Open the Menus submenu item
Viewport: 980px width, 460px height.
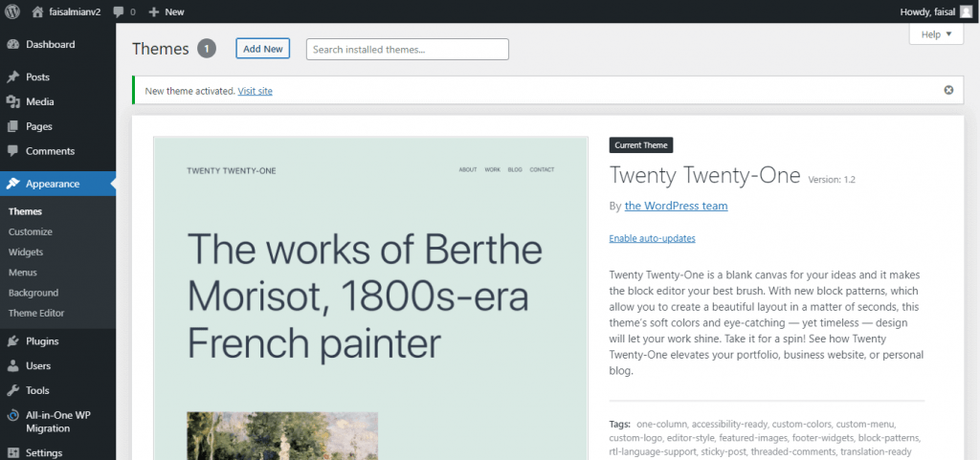23,273
